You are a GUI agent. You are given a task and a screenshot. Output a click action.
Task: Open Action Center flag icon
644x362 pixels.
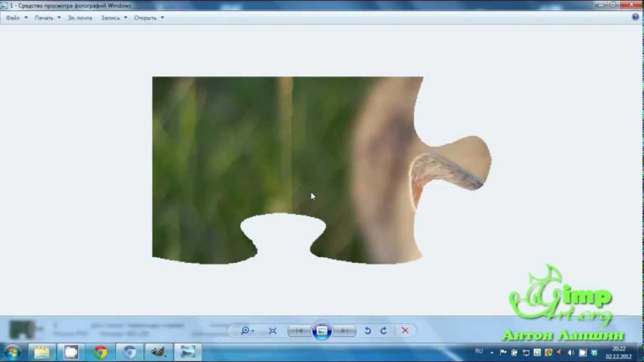point(504,352)
